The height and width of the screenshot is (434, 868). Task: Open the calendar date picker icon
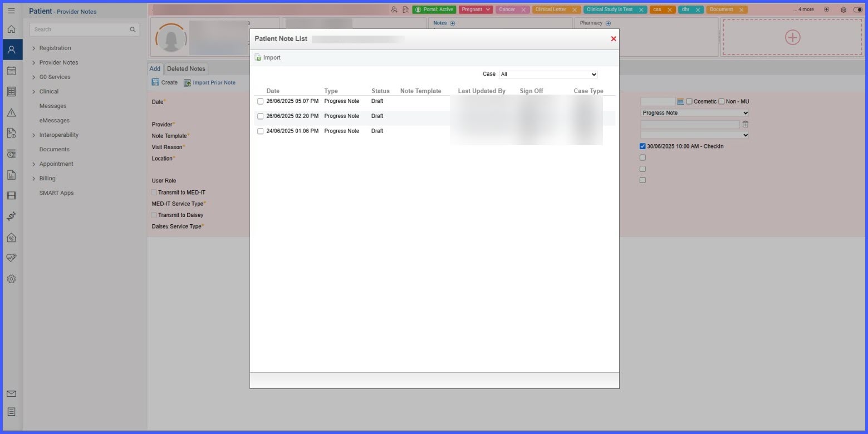click(x=680, y=101)
